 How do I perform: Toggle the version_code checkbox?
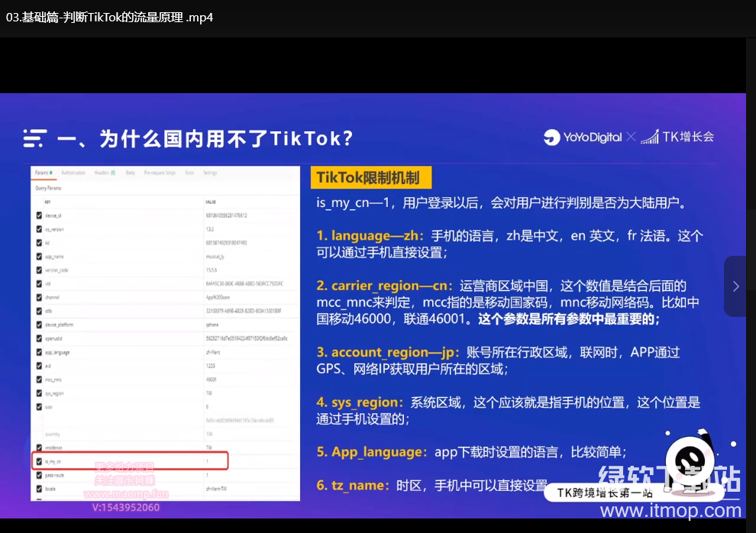[39, 270]
